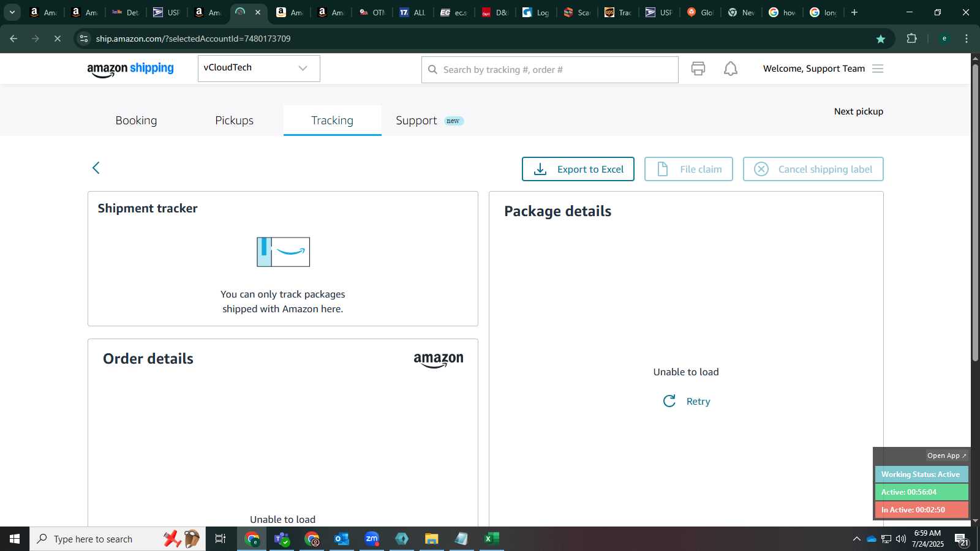Open the Windows Start menu
This screenshot has height=551, width=980.
15,539
